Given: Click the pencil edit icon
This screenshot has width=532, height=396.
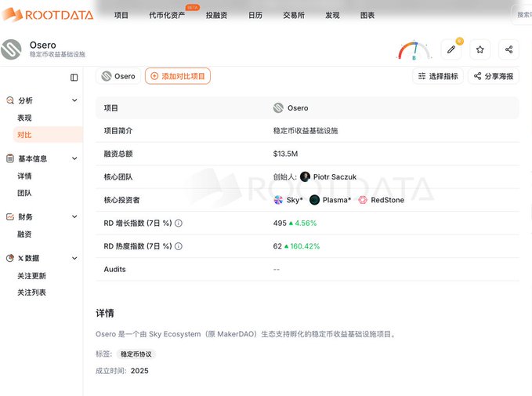Looking at the screenshot, I should tap(451, 49).
